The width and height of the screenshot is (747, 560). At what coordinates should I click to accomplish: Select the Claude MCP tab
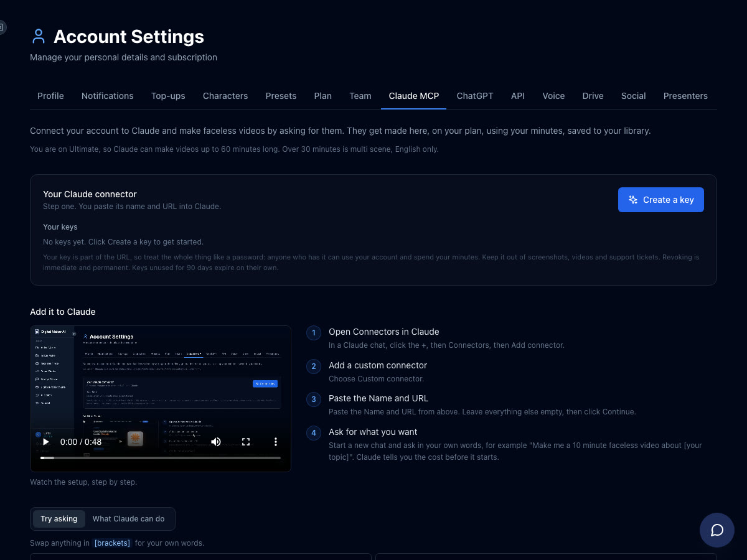click(414, 96)
